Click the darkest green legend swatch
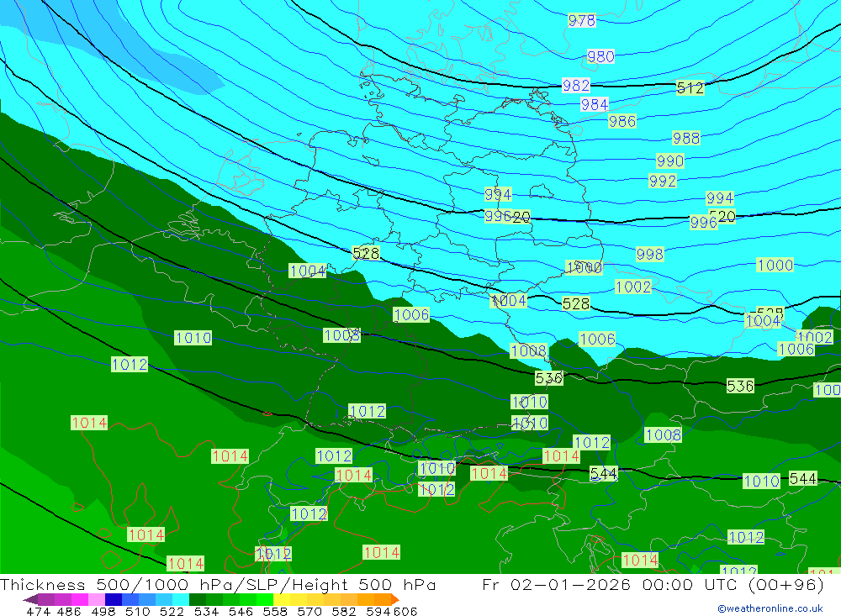 click(198, 599)
